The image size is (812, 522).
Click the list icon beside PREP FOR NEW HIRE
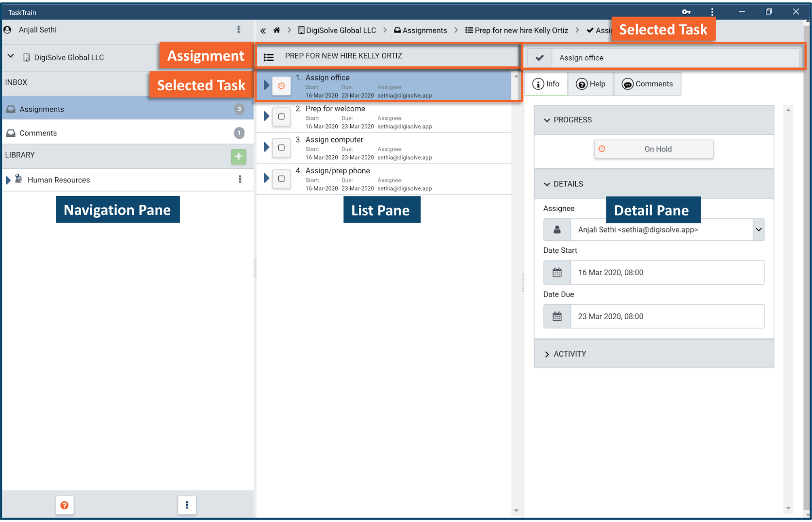[269, 57]
